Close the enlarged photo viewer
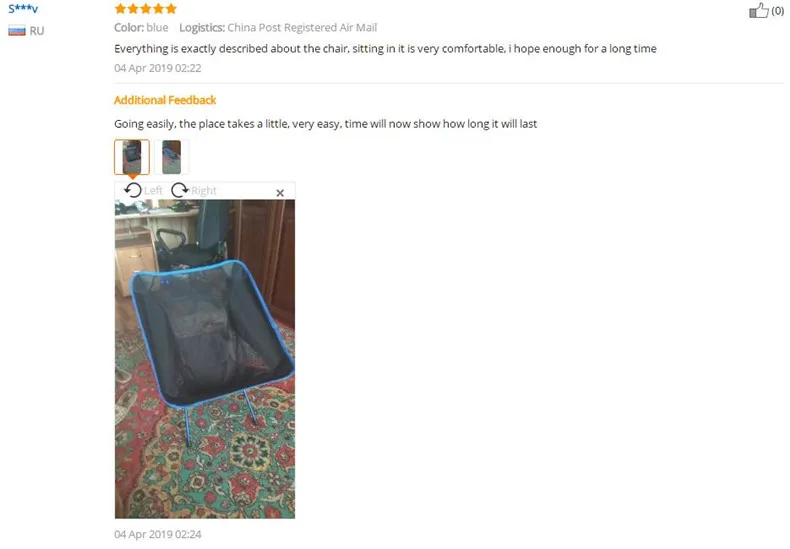The image size is (790, 549). coord(280,192)
